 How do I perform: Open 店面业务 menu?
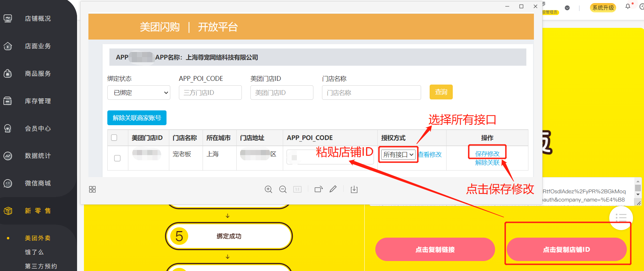click(x=38, y=46)
